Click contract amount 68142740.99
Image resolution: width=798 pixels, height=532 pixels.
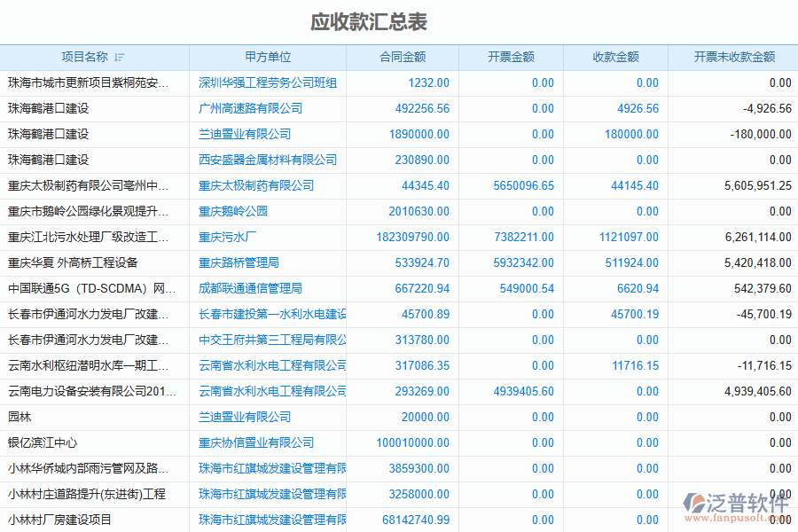(x=416, y=520)
